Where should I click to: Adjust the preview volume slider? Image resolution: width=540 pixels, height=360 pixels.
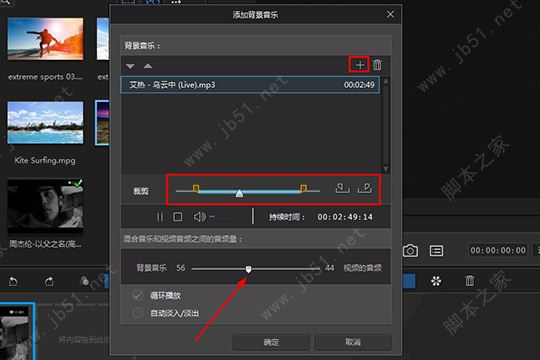[x=223, y=217]
